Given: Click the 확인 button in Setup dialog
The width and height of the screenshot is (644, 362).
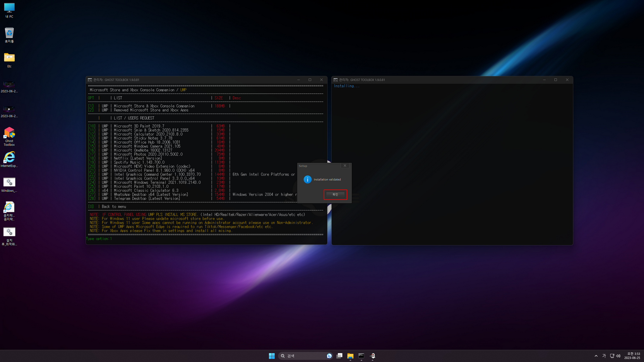Looking at the screenshot, I should 335,195.
